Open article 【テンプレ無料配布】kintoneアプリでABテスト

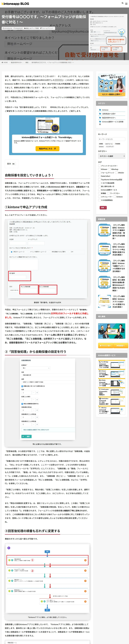click(118, 301)
